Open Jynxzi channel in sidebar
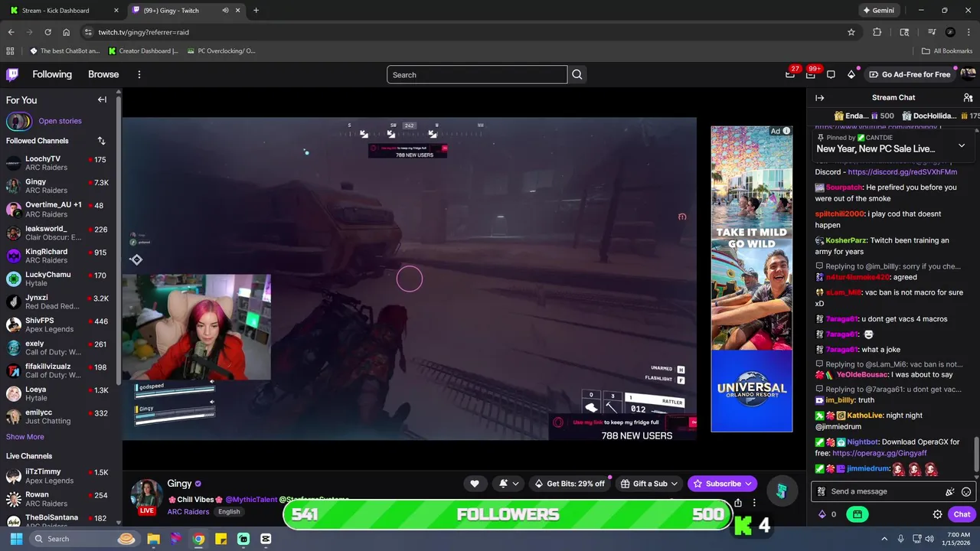Image resolution: width=980 pixels, height=551 pixels. [x=58, y=302]
